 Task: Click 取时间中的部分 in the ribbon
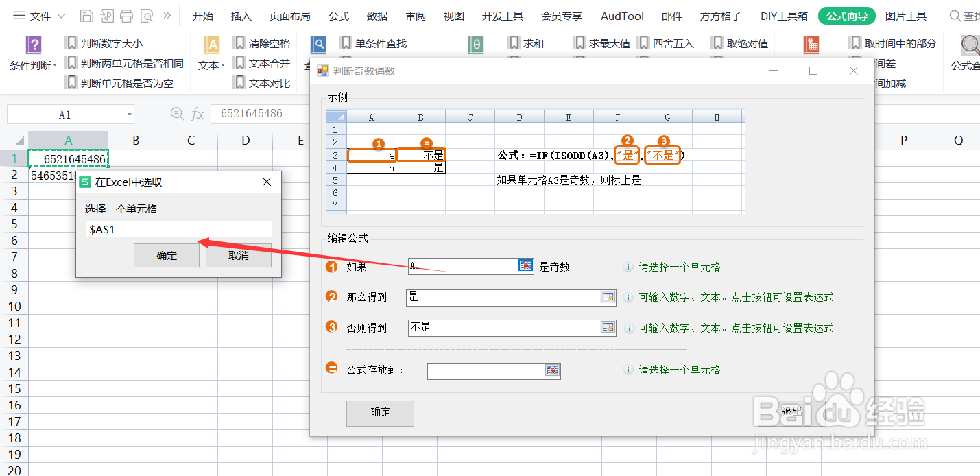(x=893, y=43)
